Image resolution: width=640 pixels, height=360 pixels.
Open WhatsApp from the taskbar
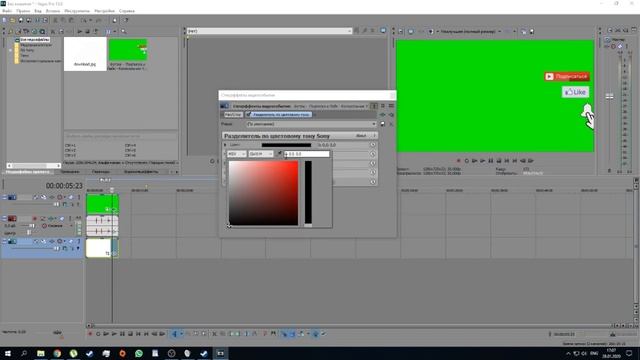click(x=138, y=353)
